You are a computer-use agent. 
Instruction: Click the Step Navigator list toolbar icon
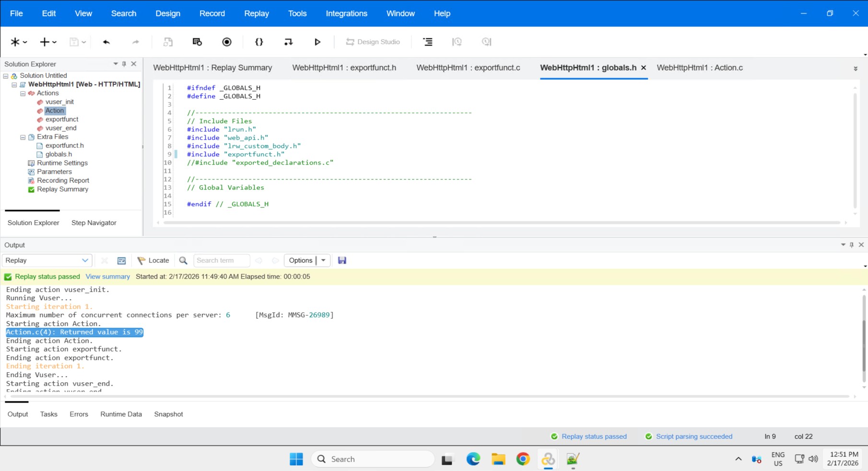pos(428,42)
